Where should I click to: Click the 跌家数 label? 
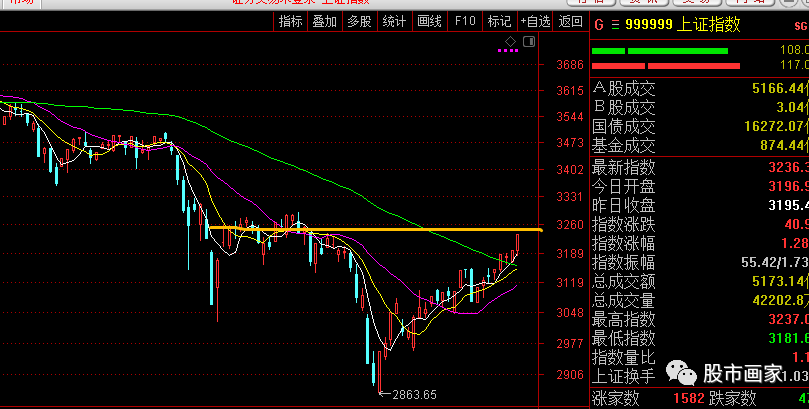(732, 398)
